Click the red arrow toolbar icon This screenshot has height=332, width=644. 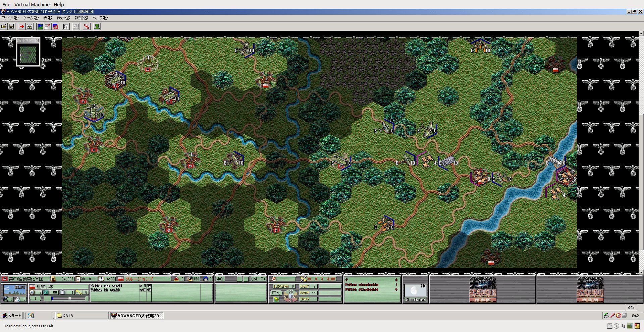[x=22, y=26]
